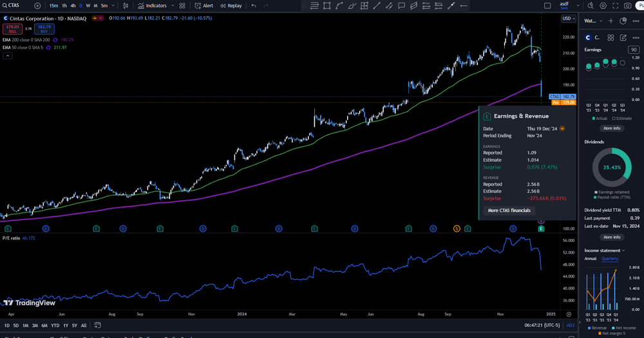Image resolution: width=644 pixels, height=338 pixels.
Task: Set the chart range to 5D
Action: coord(15,326)
